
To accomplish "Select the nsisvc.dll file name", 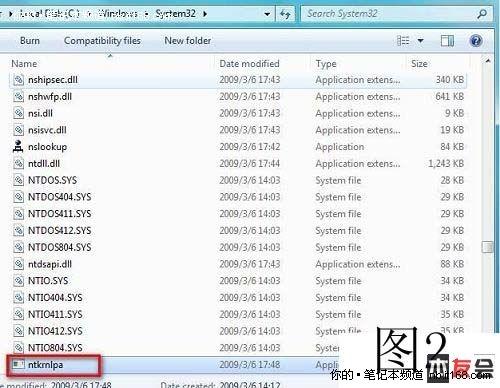I will pyautogui.click(x=47, y=130).
